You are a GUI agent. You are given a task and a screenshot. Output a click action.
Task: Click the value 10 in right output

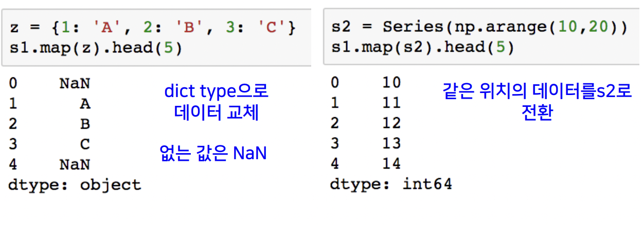(x=391, y=82)
